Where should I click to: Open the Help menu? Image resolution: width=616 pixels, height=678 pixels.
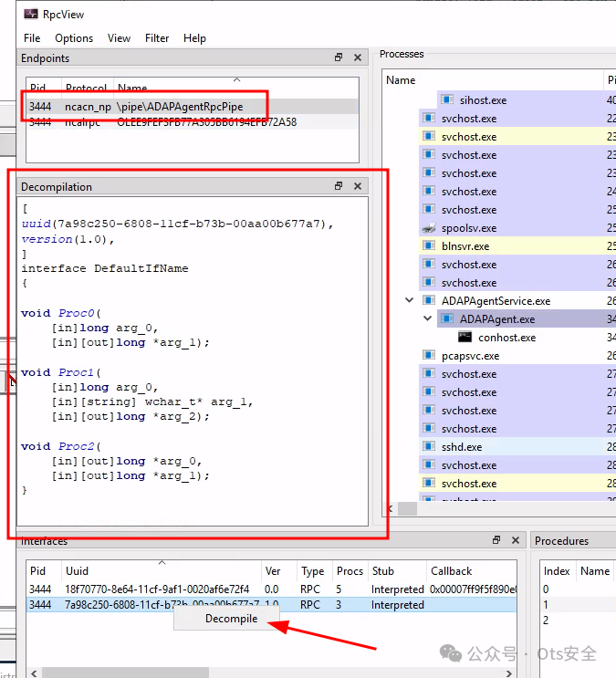point(194,38)
